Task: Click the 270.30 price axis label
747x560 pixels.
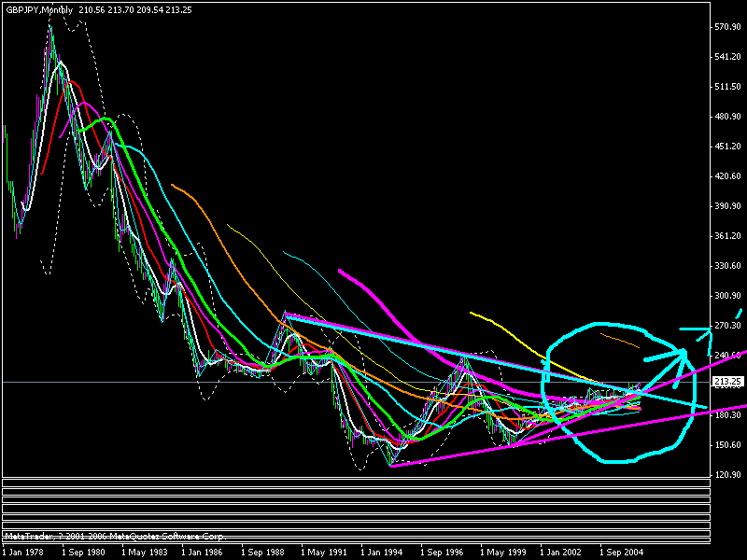Action: [x=726, y=326]
